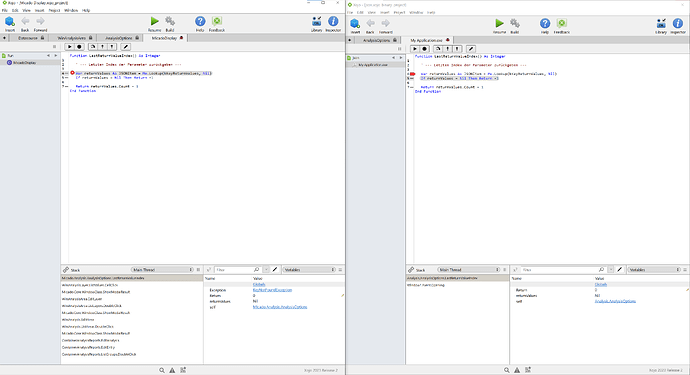This screenshot has width=690, height=375.
Task: Switch to MicadoDisplay tab in left window
Action: 165,38
